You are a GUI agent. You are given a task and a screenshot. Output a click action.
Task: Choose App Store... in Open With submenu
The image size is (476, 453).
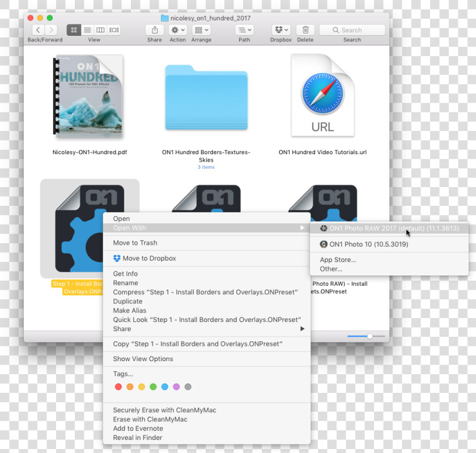click(x=389, y=260)
